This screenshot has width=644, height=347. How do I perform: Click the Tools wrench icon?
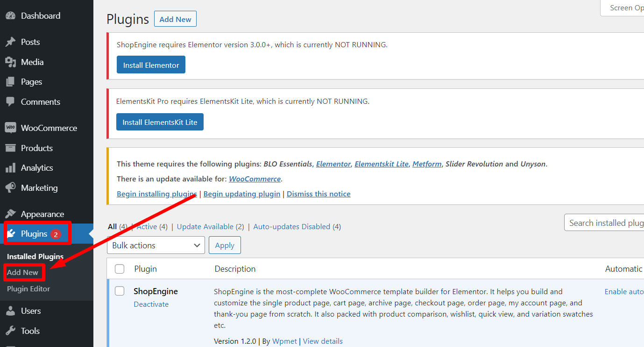(x=10, y=331)
